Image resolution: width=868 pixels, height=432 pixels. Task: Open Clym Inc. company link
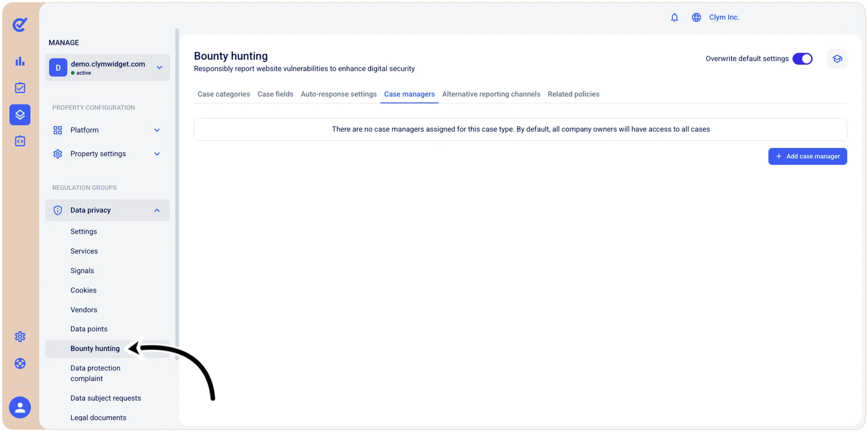724,17
